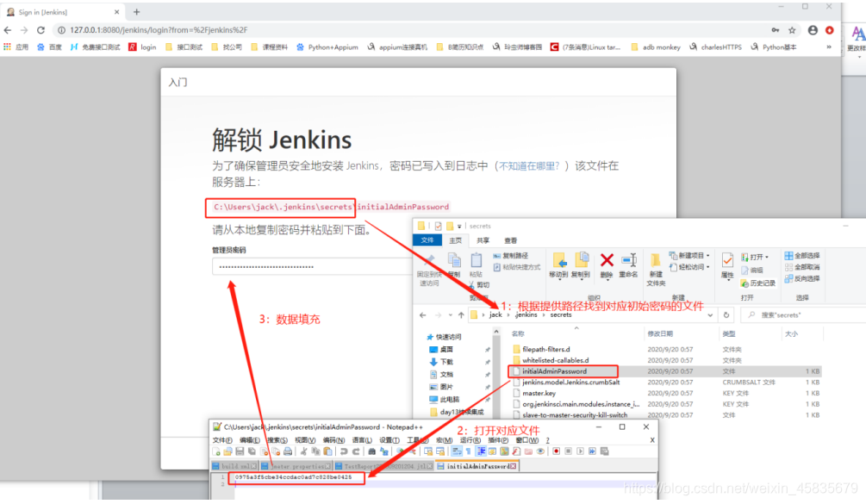Close the build.xml tab in Notepad++
This screenshot has width=866, height=504.
pos(253,466)
